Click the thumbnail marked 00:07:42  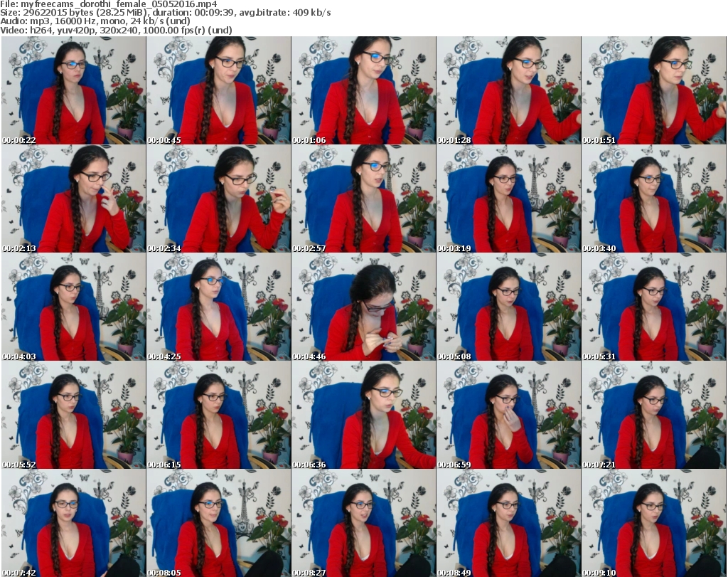(73, 523)
